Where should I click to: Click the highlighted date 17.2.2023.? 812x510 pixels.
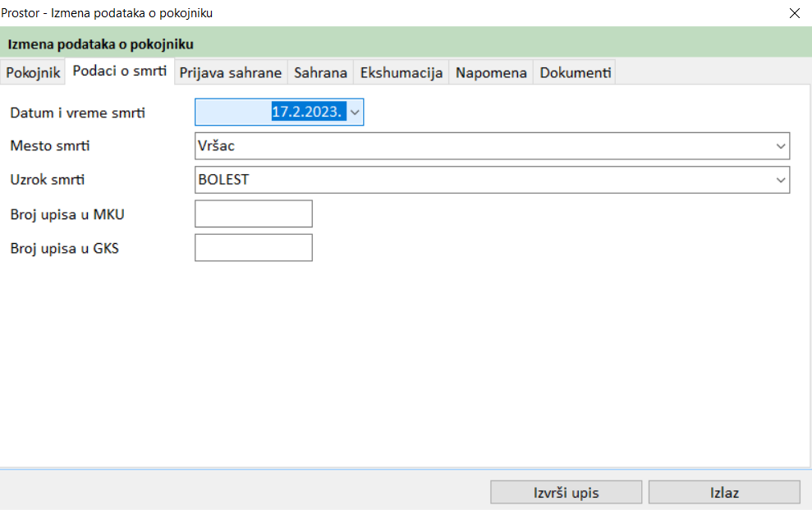pyautogui.click(x=306, y=113)
